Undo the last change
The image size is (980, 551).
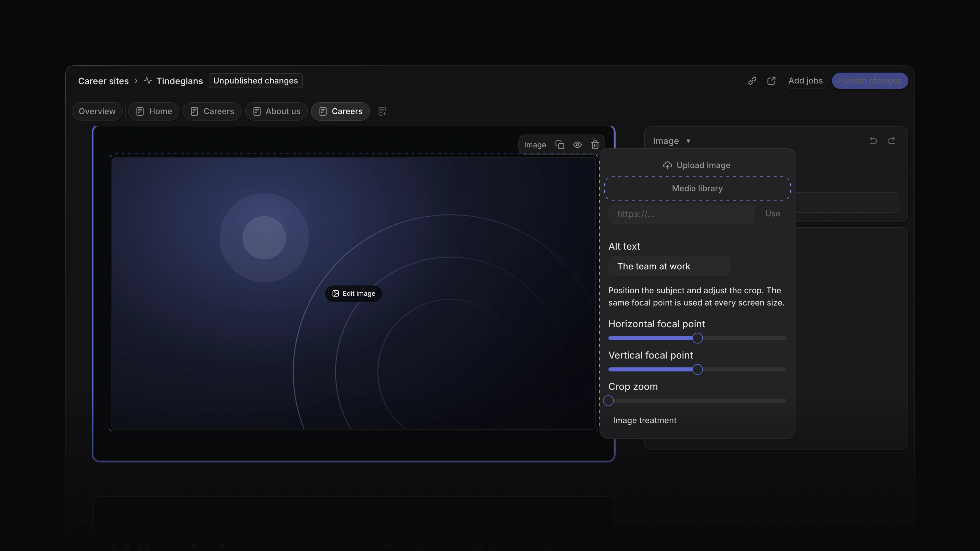pyautogui.click(x=873, y=141)
